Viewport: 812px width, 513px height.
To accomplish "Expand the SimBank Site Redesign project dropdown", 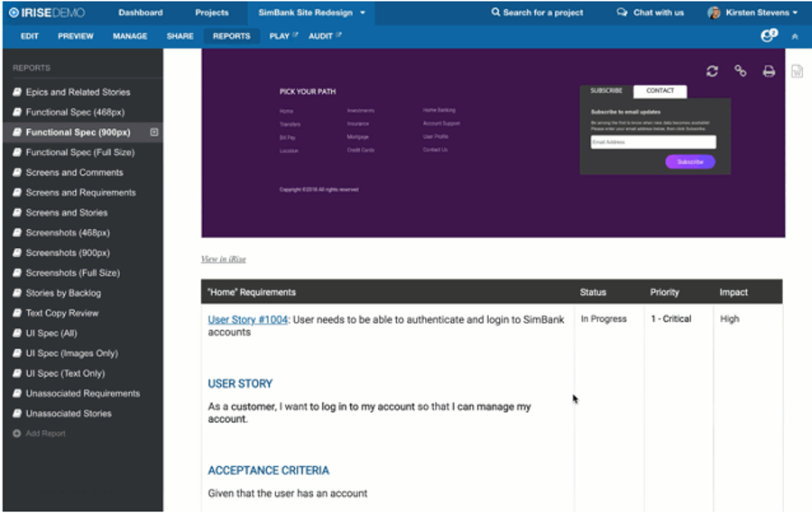I will coord(363,14).
